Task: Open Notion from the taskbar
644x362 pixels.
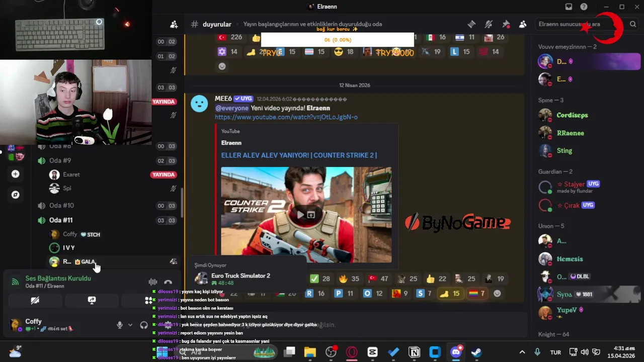Action: click(x=415, y=352)
